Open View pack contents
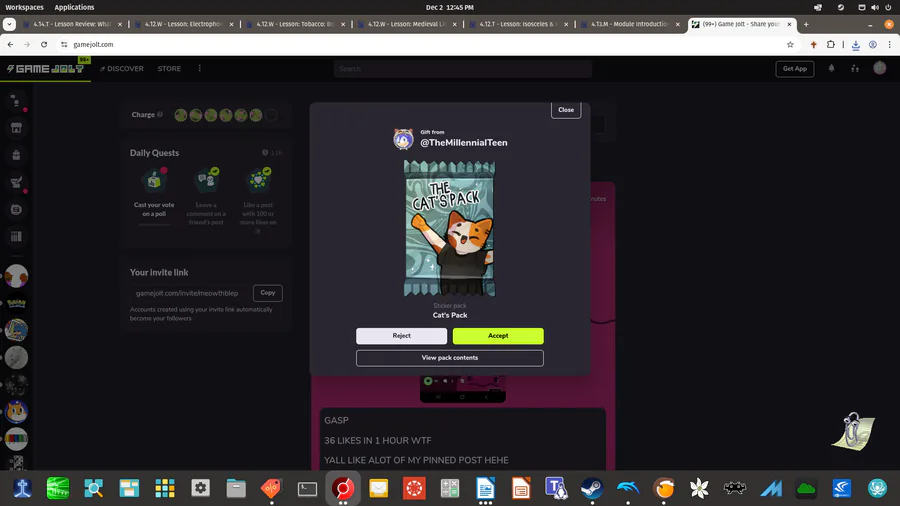This screenshot has width=900, height=506. 449,358
